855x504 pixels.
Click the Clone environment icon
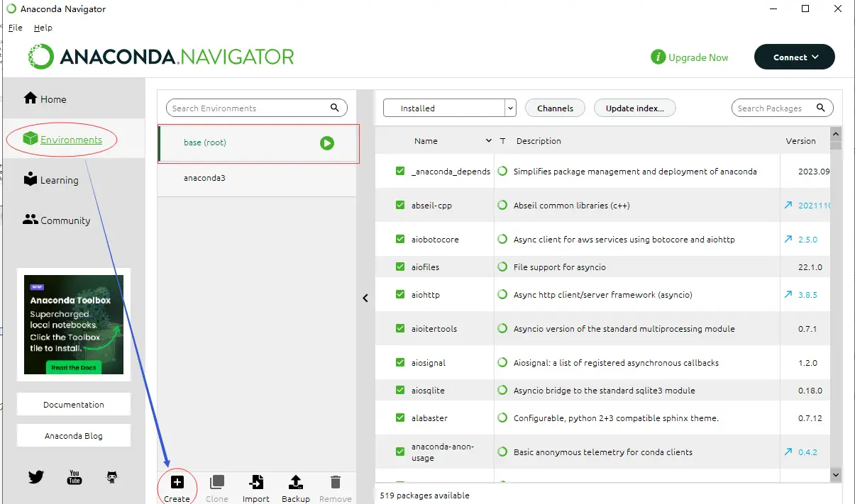coord(217,483)
